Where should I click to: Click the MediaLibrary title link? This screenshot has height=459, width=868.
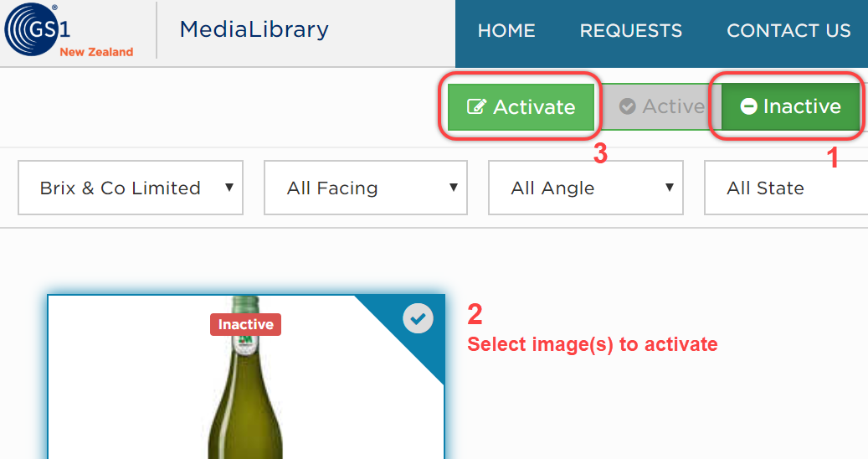point(254,28)
